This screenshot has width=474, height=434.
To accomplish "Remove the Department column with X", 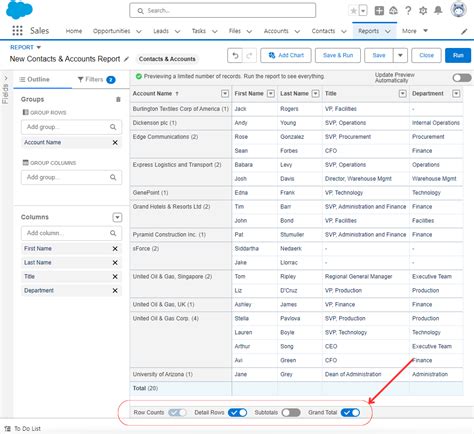I will tap(115, 290).
